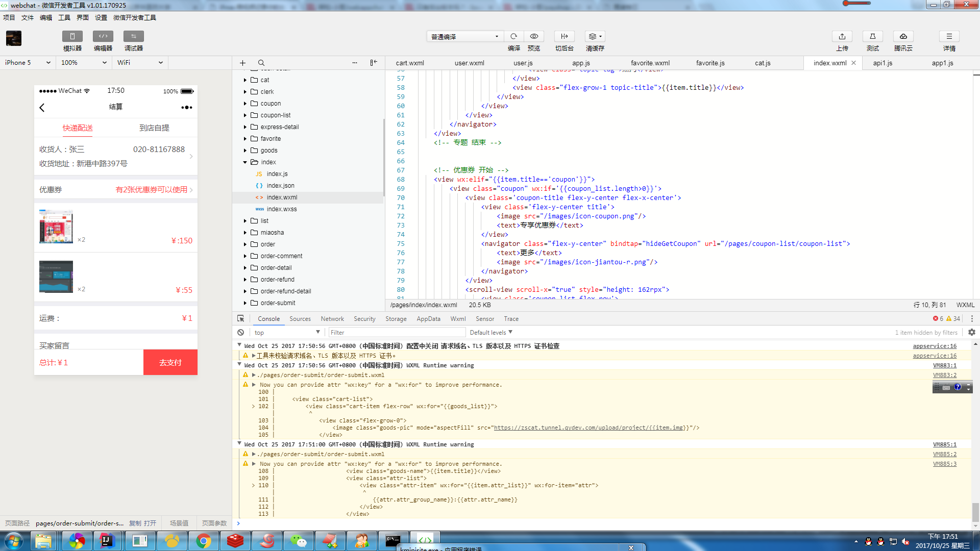Open the available coupons row
This screenshot has width=980, height=551.
pos(116,190)
